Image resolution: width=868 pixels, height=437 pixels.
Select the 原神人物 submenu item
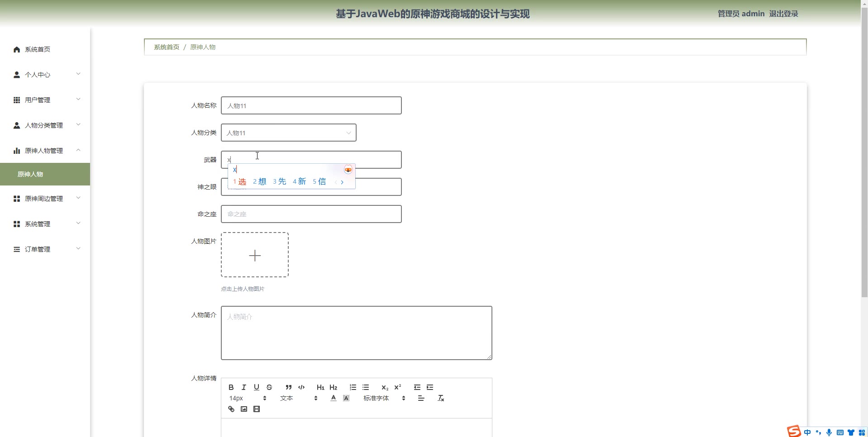(45, 174)
